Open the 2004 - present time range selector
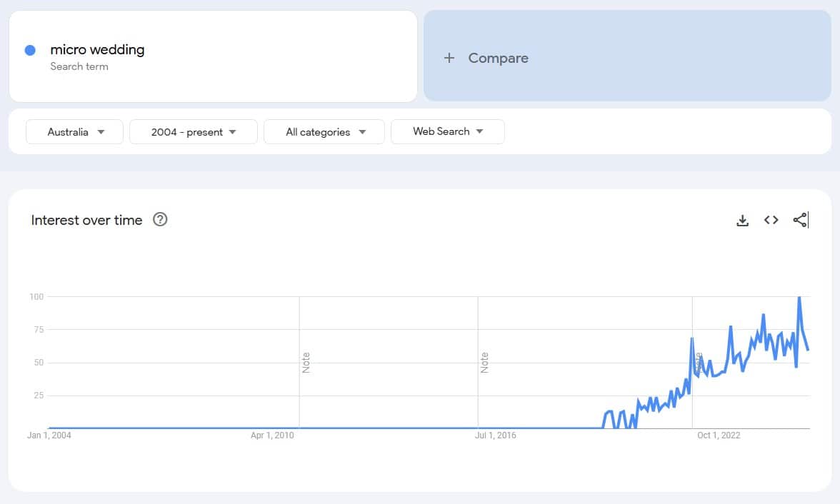Screen dimensions: 840x504 pyautogui.click(x=193, y=131)
